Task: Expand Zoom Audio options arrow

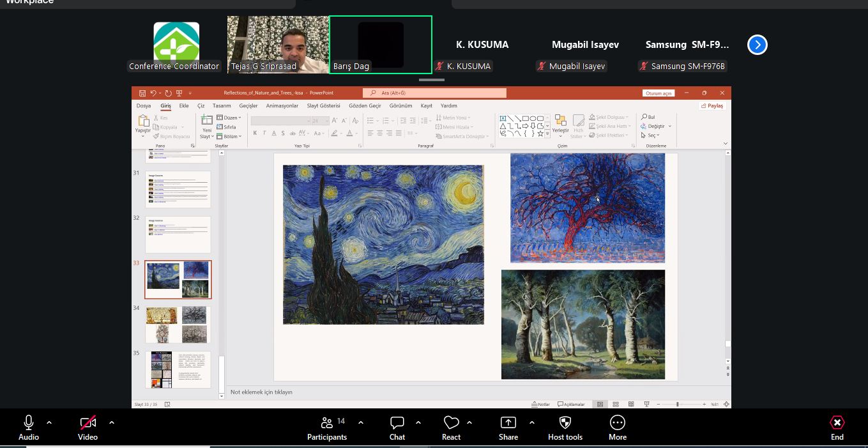Action: [49, 422]
